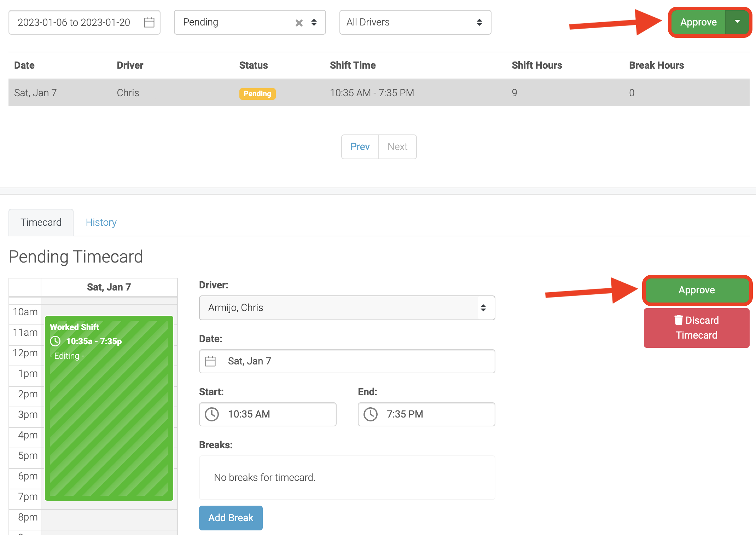
Task: Expand the All Drivers dropdown
Action: click(x=415, y=22)
